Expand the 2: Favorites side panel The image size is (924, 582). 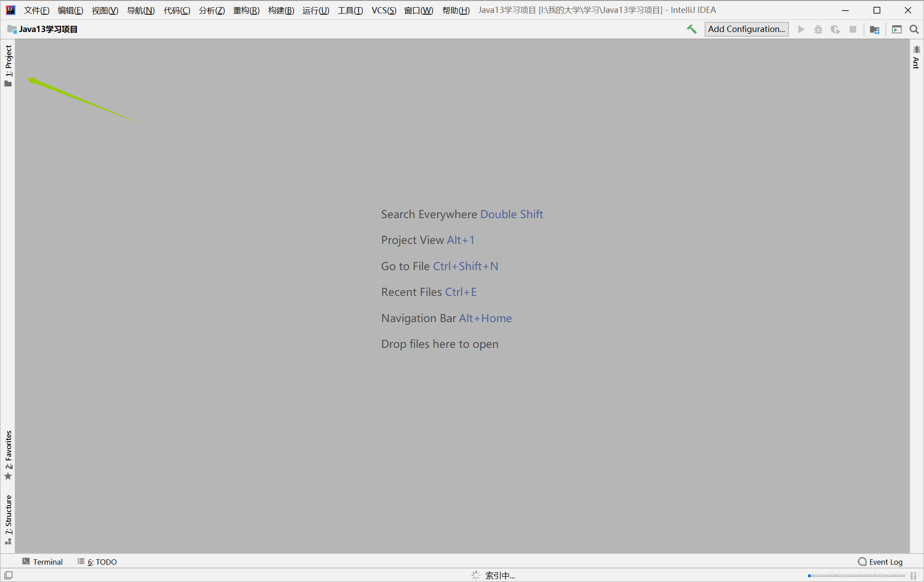pyautogui.click(x=8, y=454)
